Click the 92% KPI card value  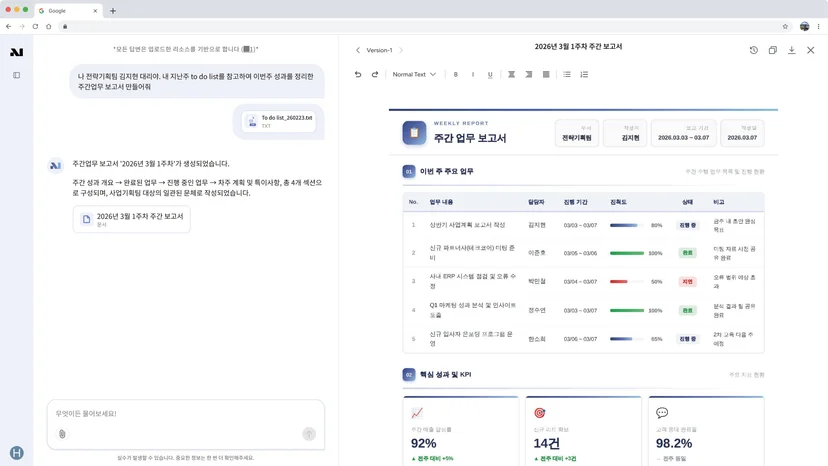(x=424, y=443)
